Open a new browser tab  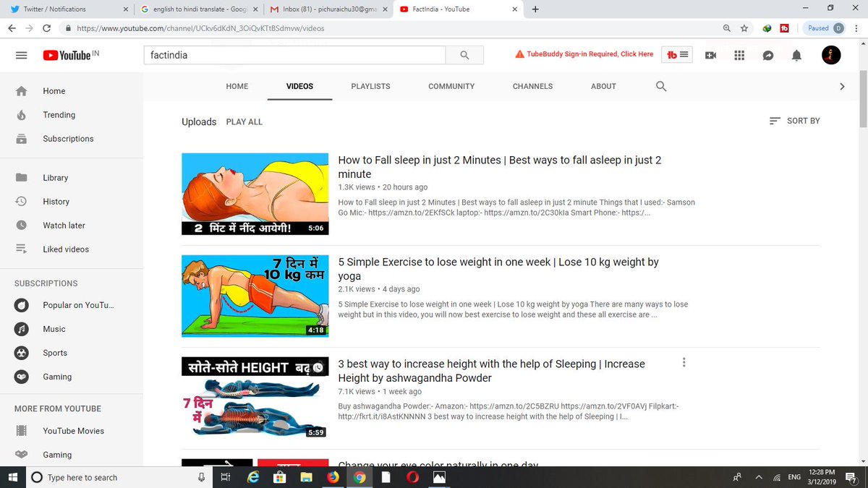click(x=535, y=9)
